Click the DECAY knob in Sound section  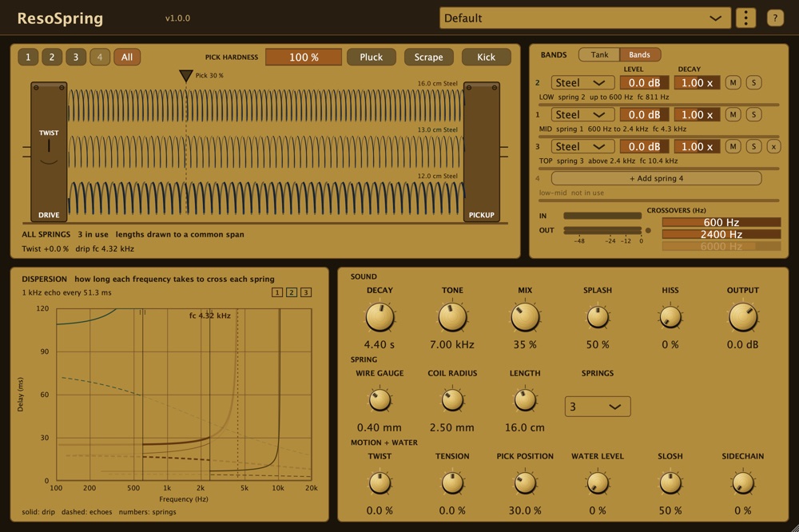(380, 317)
